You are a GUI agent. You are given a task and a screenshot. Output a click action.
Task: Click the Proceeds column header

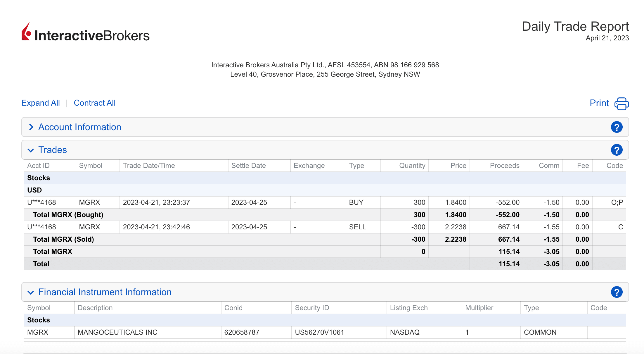pyautogui.click(x=504, y=166)
